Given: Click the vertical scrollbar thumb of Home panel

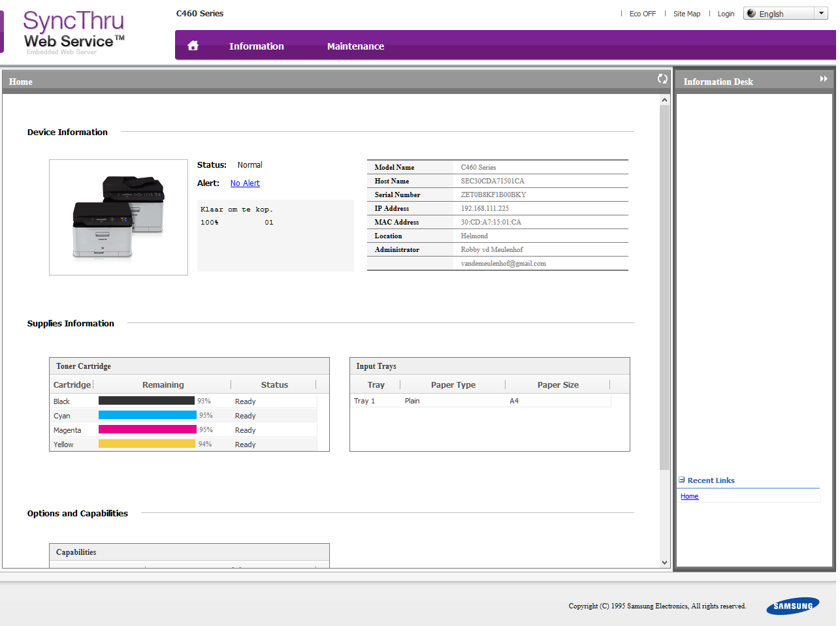Looking at the screenshot, I should pyautogui.click(x=664, y=288).
